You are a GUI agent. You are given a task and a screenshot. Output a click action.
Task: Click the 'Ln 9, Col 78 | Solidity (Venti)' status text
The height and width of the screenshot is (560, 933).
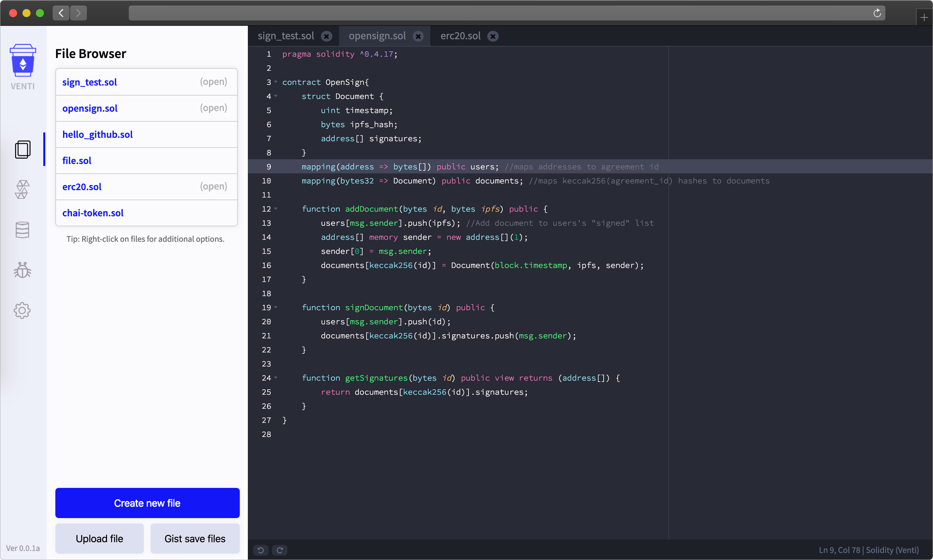point(869,550)
